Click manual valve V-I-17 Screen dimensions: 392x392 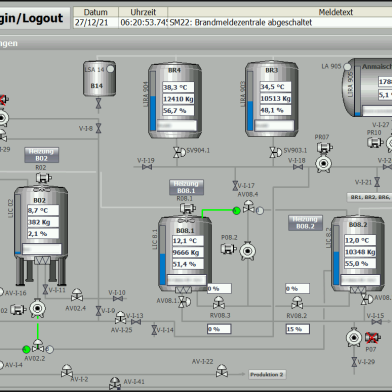tap(235, 186)
